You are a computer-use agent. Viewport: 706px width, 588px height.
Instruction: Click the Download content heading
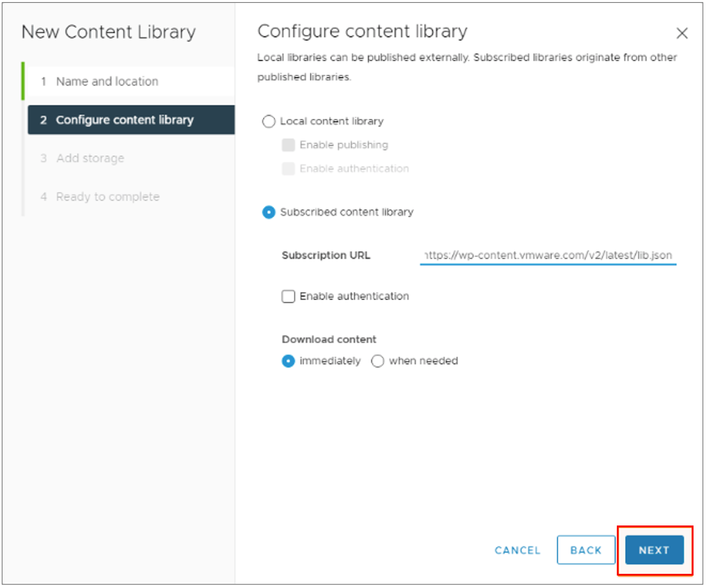(329, 339)
